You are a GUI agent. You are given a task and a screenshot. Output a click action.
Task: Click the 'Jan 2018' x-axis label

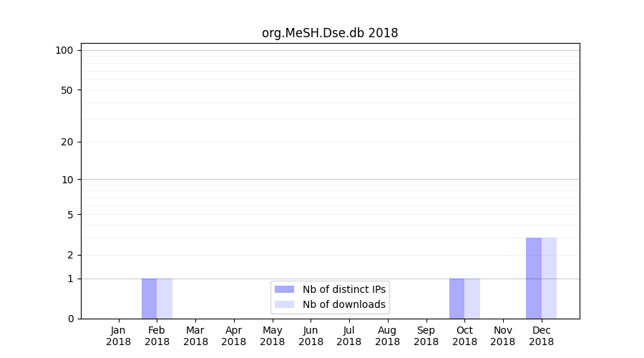[x=119, y=336]
